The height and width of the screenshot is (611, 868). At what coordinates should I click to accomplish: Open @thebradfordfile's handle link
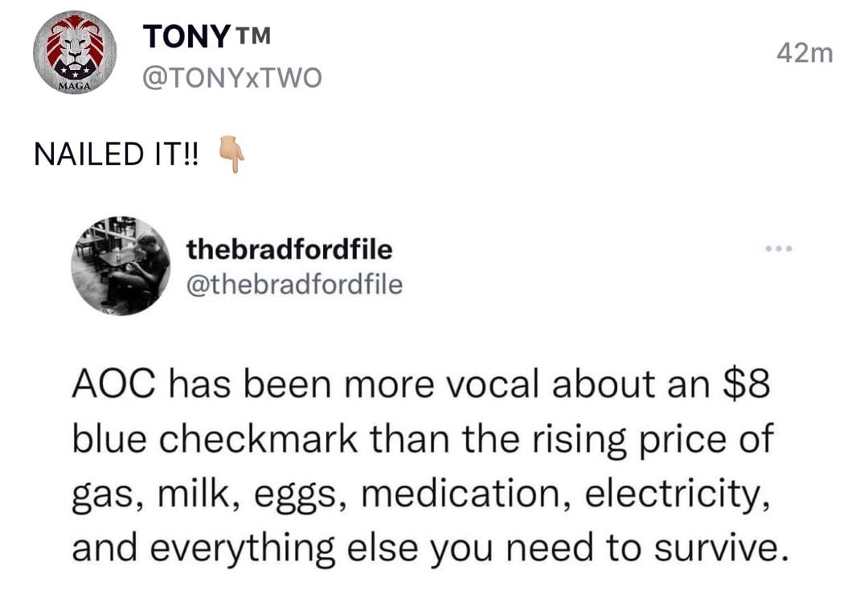pyautogui.click(x=293, y=283)
